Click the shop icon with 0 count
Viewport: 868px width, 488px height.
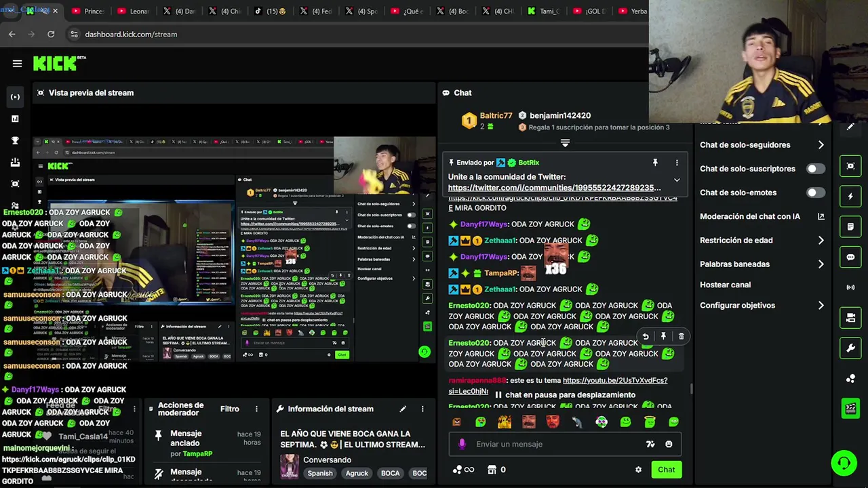coord(496,470)
